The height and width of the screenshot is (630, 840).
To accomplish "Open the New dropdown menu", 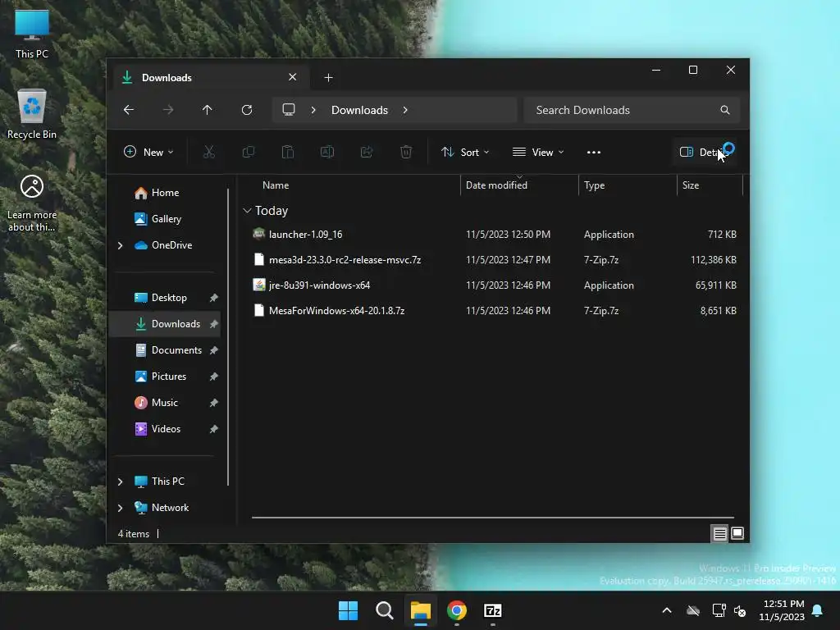I will [148, 152].
